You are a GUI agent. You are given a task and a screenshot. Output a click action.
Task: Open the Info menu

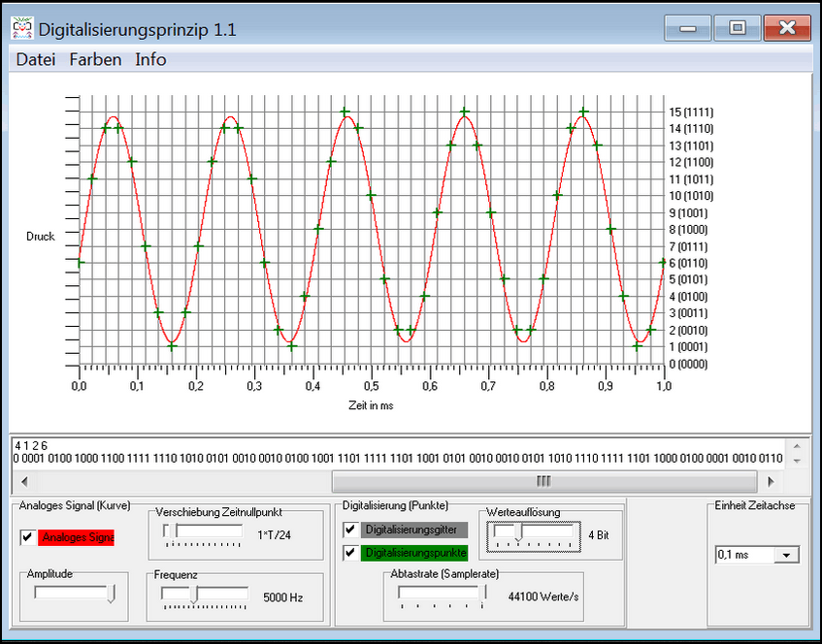(x=150, y=60)
